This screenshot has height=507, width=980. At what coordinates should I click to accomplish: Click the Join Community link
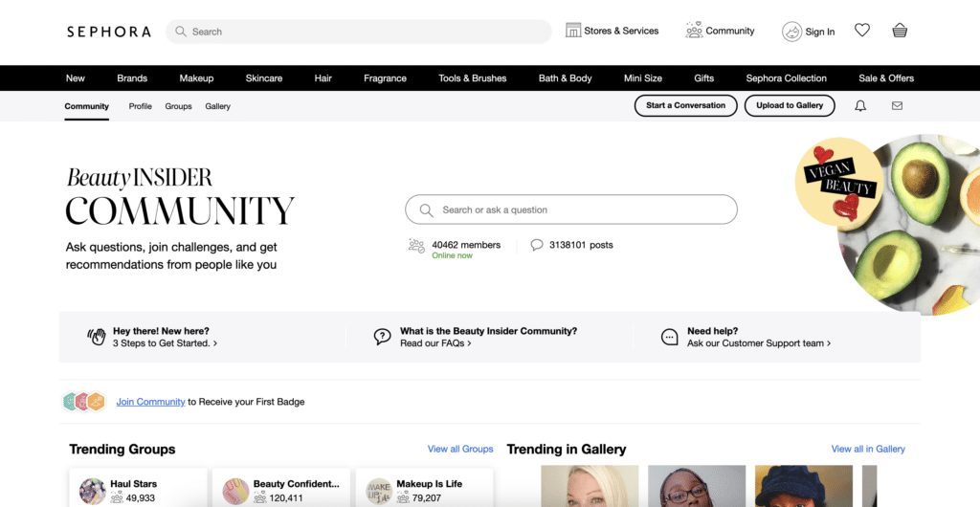[150, 402]
